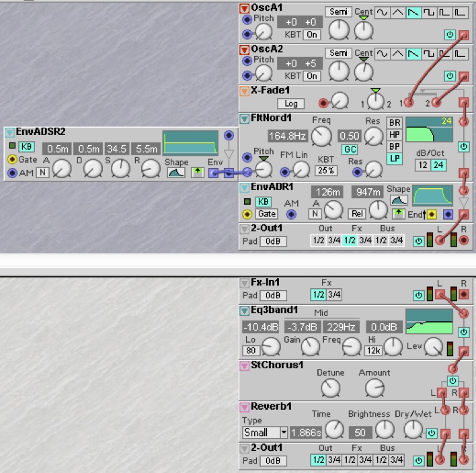
Task: Select sawtooth waveform on OscA2
Action: 413,53
